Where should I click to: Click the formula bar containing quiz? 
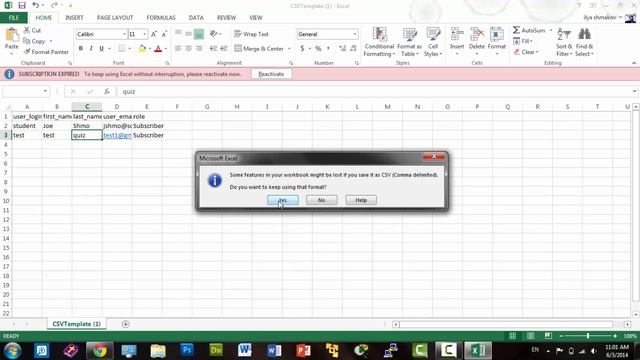(373, 91)
